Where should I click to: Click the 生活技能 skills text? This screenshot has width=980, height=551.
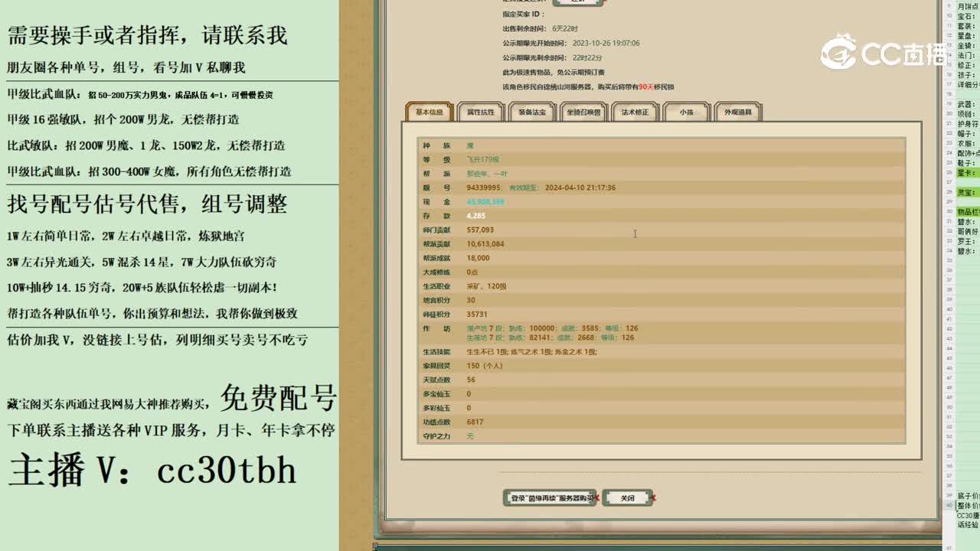tap(531, 351)
